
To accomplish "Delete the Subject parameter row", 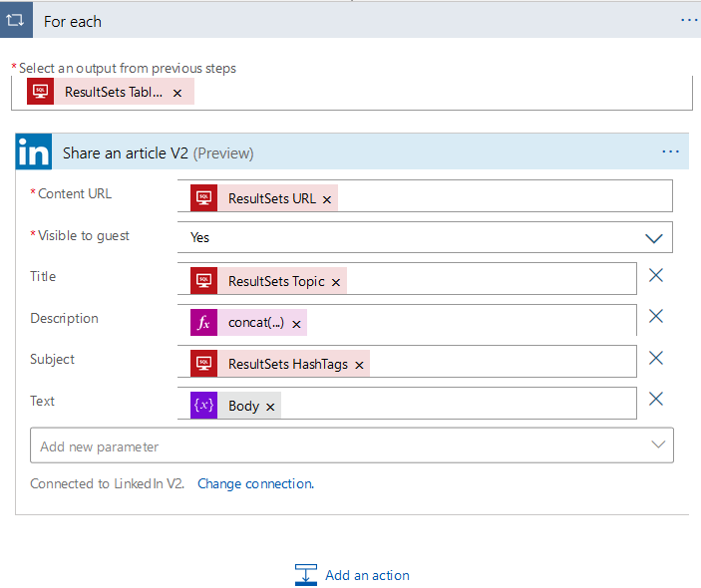I will tap(656, 358).
